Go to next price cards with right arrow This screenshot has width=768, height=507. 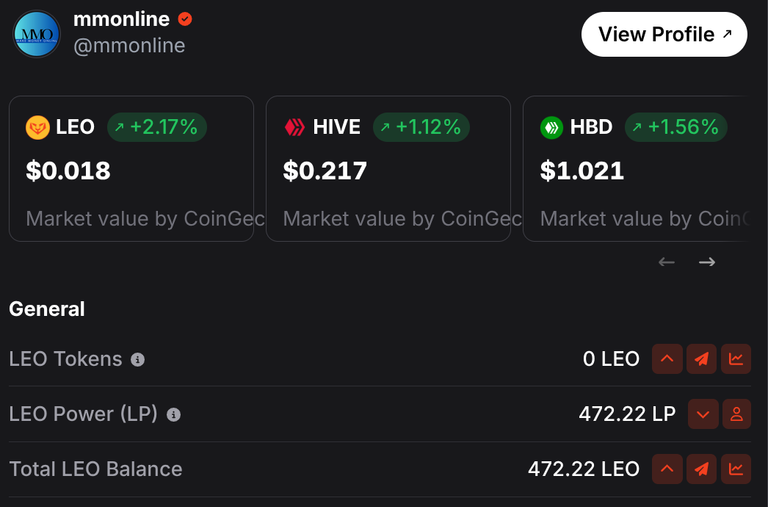[x=707, y=262]
